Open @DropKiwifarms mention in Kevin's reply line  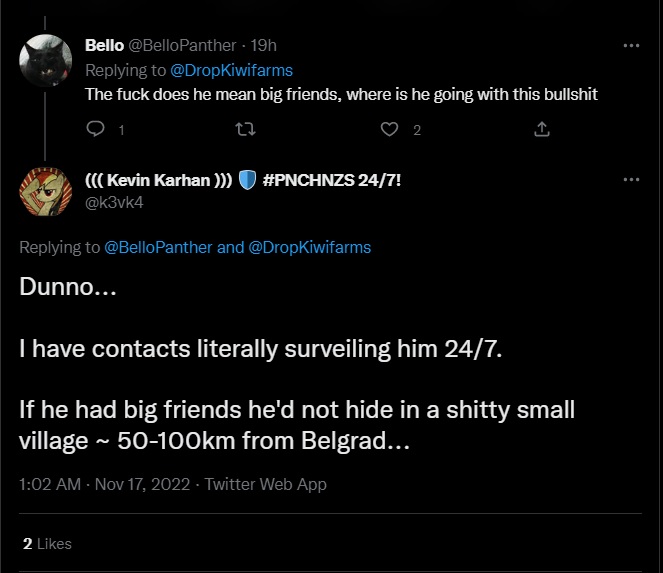pos(309,247)
